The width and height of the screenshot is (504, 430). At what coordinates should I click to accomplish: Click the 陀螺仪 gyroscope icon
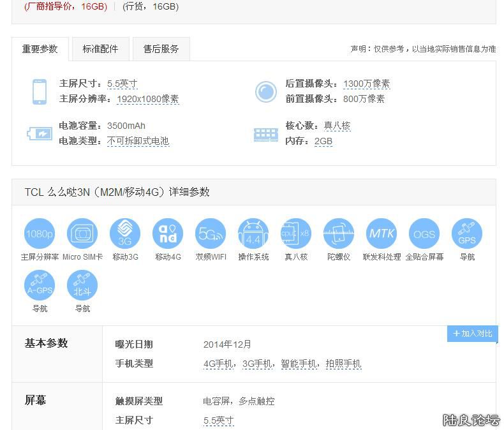[339, 234]
